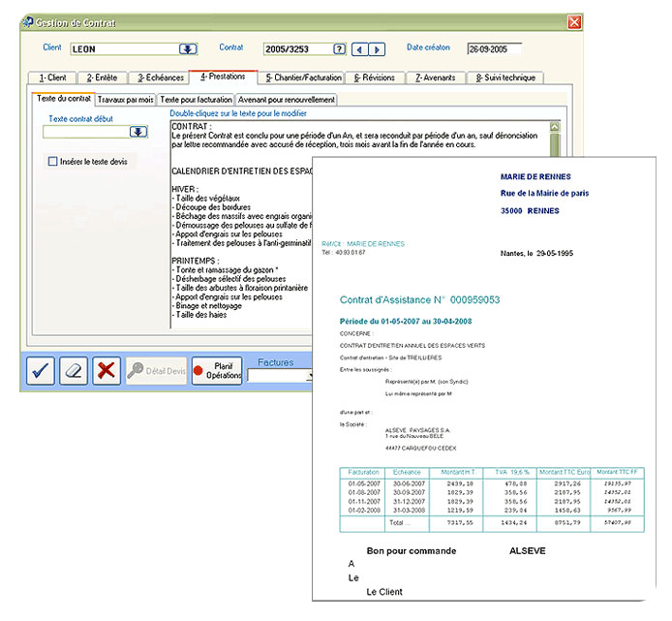Click the Détail Devis button

click(156, 370)
